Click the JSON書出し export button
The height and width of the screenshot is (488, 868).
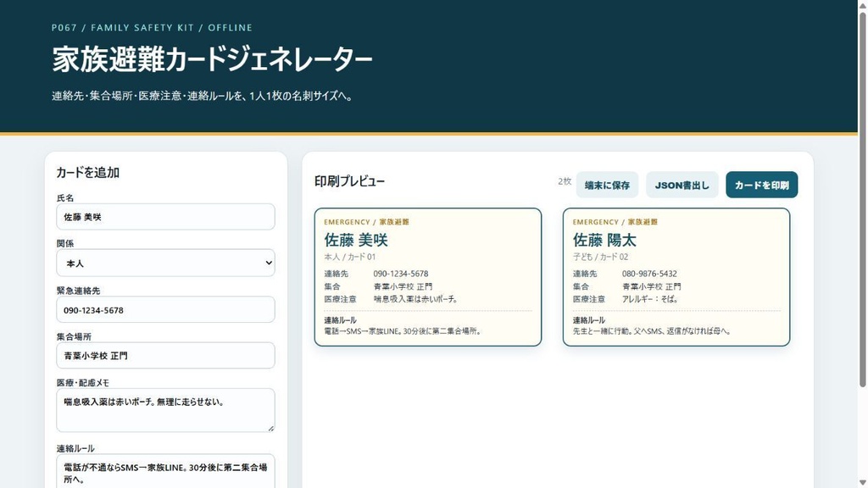click(x=682, y=185)
